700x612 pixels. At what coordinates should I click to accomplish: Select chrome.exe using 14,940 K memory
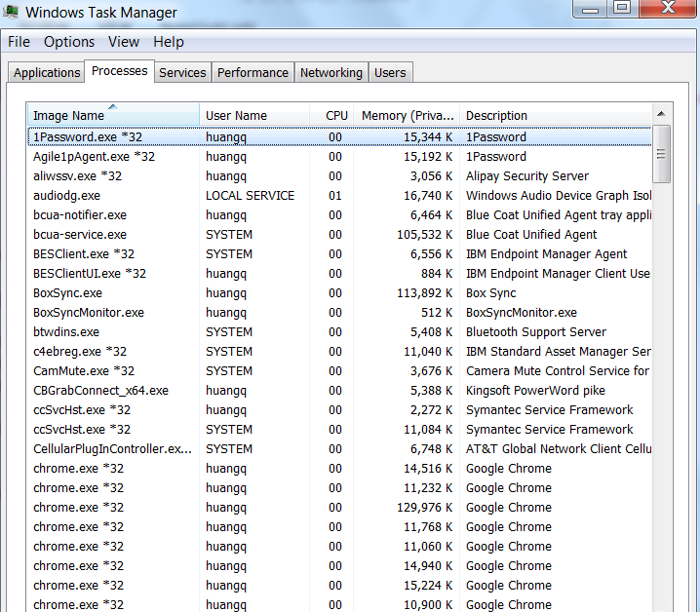[339, 566]
